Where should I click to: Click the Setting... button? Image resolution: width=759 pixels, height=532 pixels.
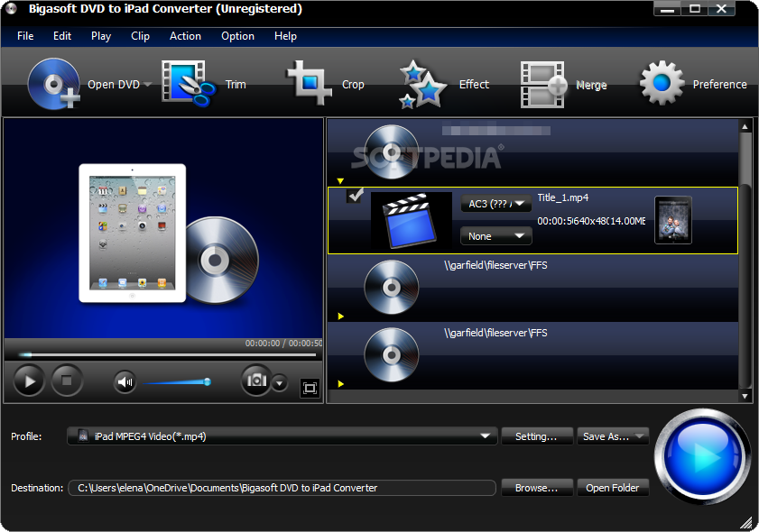(537, 436)
